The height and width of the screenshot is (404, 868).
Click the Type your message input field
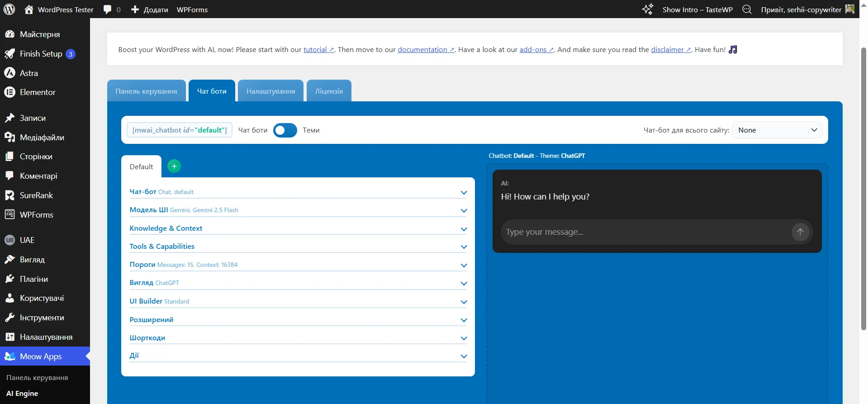click(x=645, y=232)
